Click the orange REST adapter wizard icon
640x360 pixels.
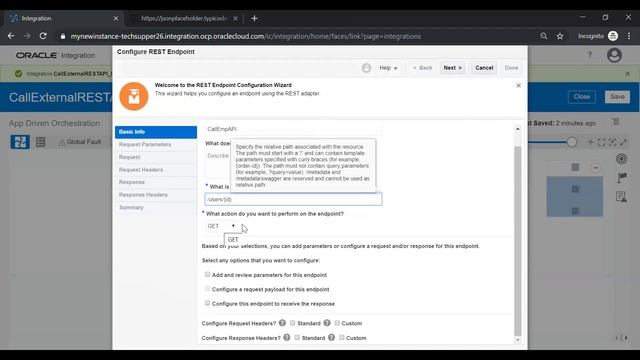[x=134, y=96]
